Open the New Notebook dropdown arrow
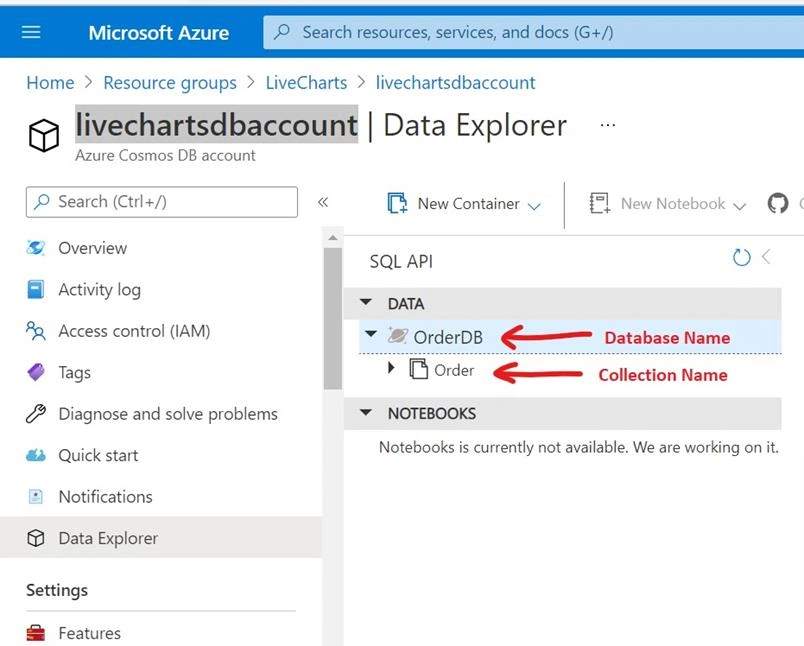The width and height of the screenshot is (804, 646). click(x=739, y=206)
